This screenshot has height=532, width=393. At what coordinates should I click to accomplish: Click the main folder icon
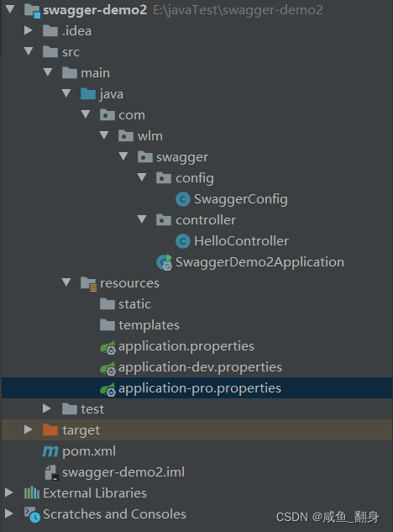point(70,72)
